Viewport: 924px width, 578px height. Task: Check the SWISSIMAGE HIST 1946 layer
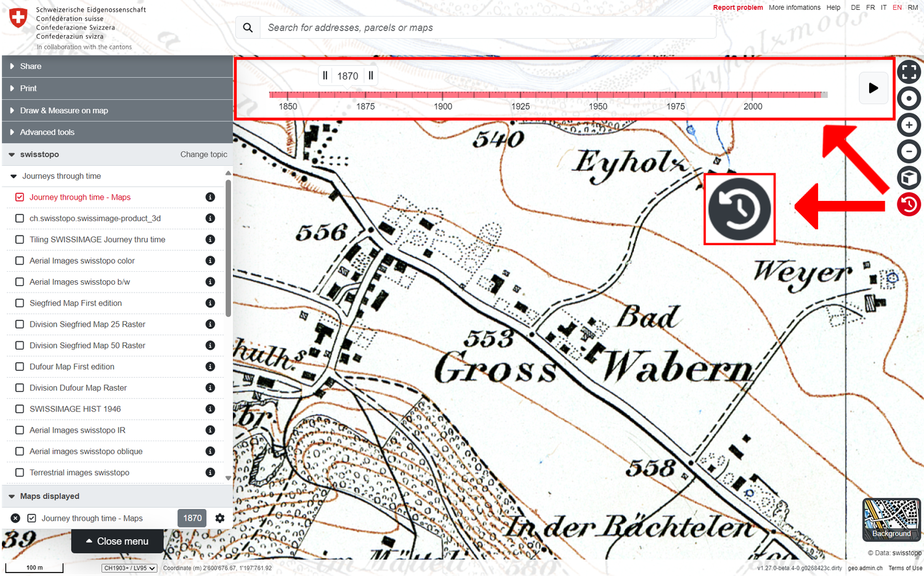20,409
